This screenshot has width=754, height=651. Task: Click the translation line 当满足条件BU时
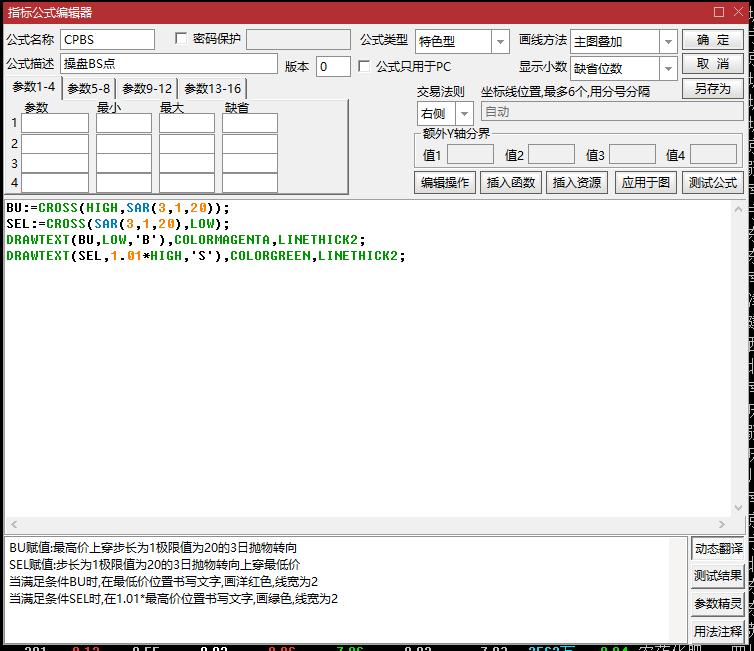pos(163,582)
